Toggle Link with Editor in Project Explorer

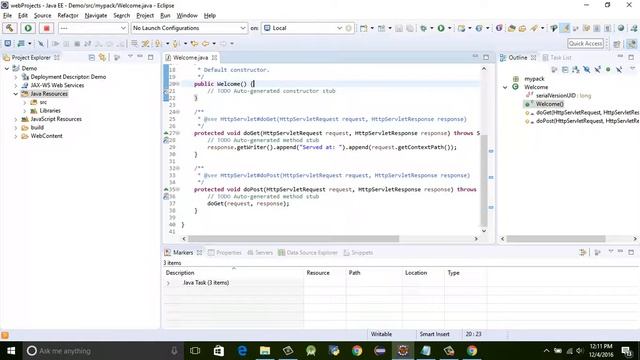[102, 58]
